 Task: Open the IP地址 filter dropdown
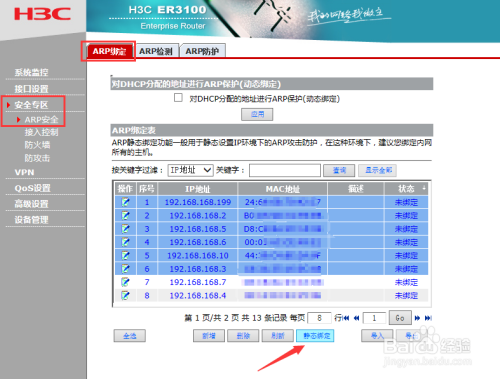(x=190, y=170)
